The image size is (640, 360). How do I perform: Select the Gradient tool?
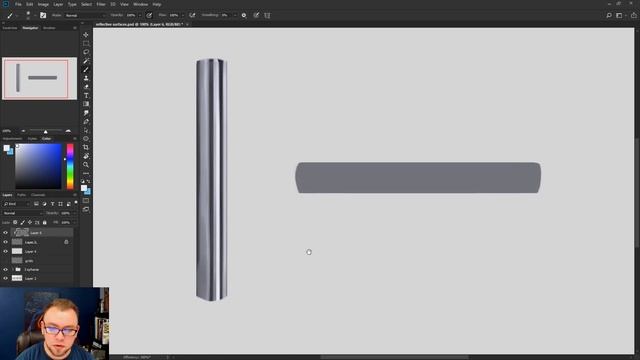point(86,104)
